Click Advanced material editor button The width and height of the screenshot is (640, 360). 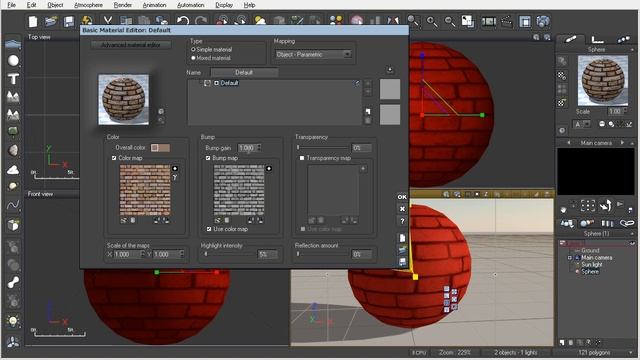(131, 45)
